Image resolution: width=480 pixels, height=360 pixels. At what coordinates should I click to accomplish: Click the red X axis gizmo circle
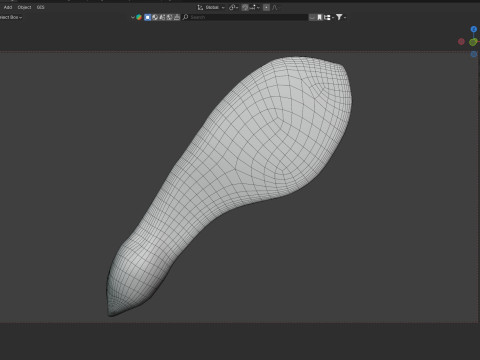pos(461,42)
